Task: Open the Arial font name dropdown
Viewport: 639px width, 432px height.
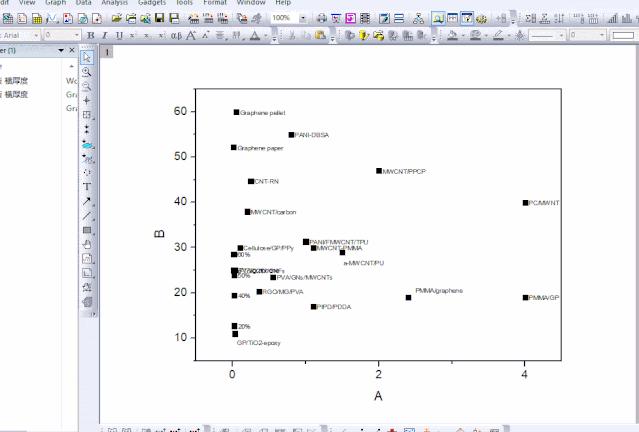Action: click(36, 35)
